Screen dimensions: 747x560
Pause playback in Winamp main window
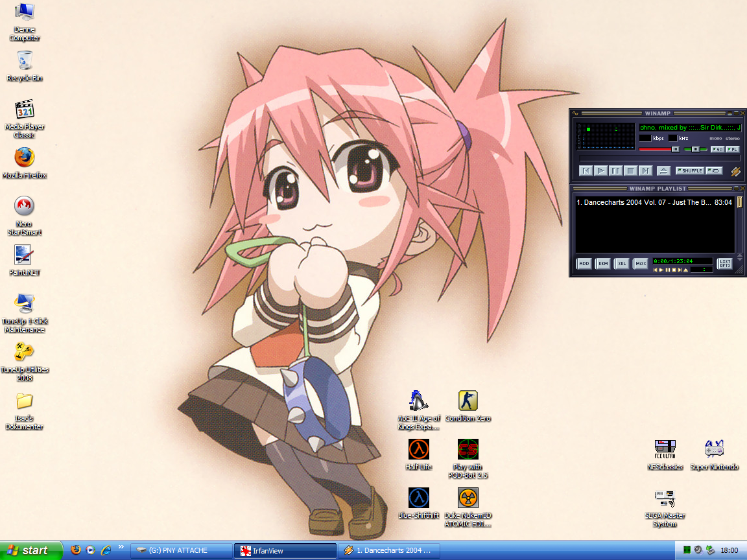[615, 170]
